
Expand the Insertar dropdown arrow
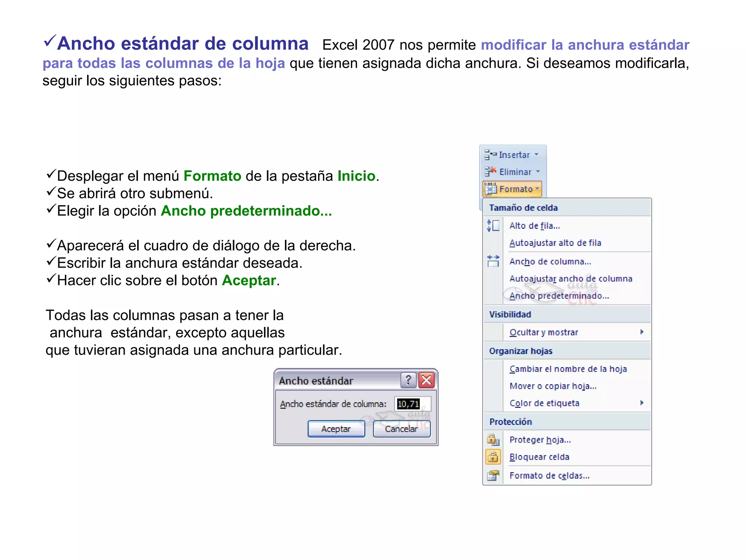click(537, 155)
